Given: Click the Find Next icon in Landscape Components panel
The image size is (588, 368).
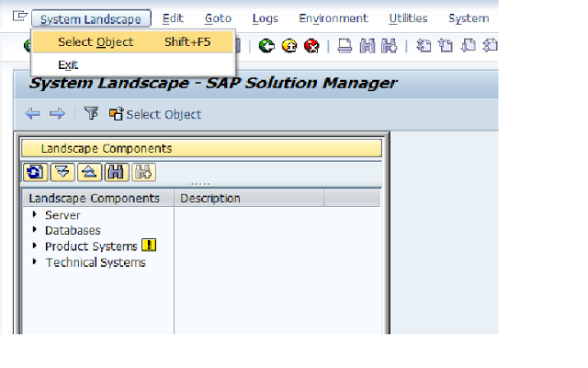Looking at the screenshot, I should (x=143, y=172).
